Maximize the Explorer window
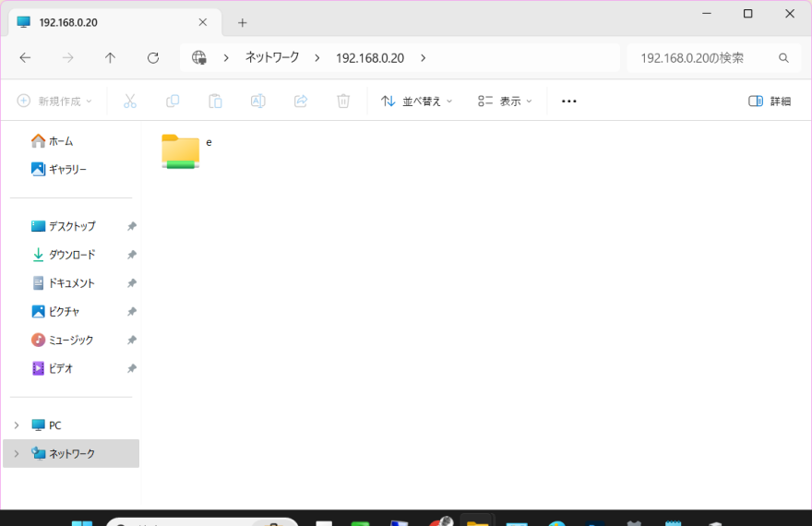The width and height of the screenshot is (812, 526). pyautogui.click(x=747, y=14)
